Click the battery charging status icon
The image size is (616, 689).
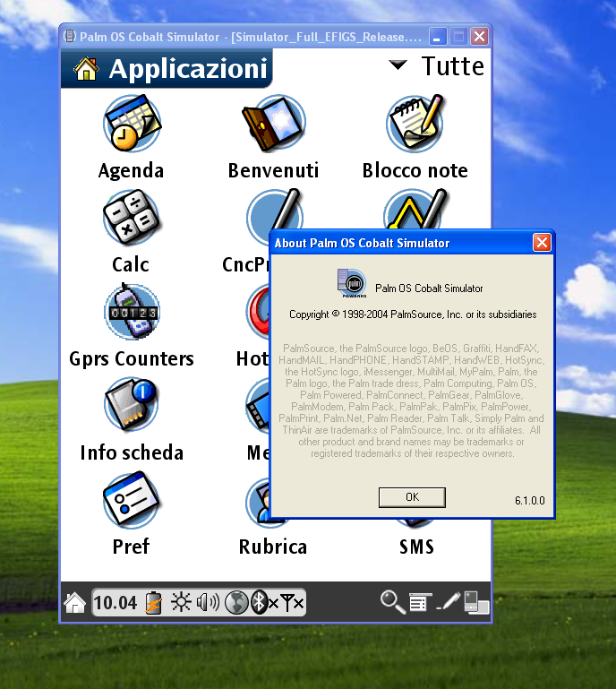tap(154, 602)
